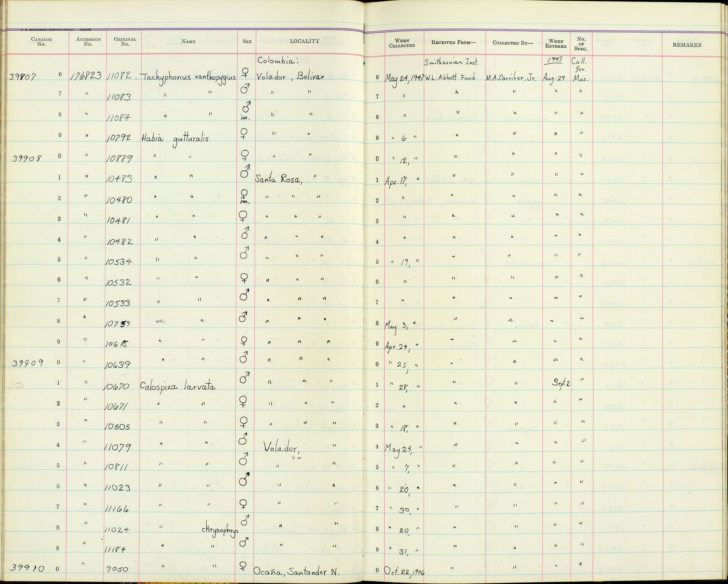Click the 'WHEN COLLECTED' column header
This screenshot has width=728, height=584.
pos(402,43)
